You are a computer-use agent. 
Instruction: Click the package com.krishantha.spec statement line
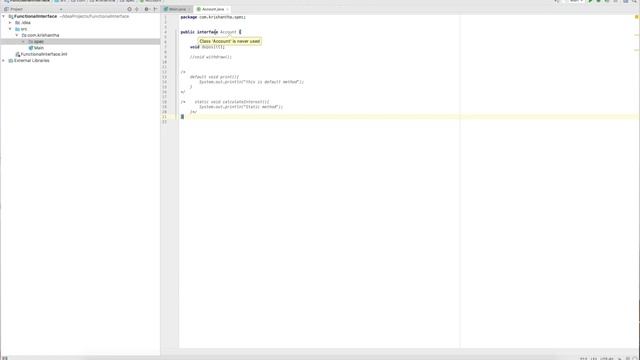[213, 17]
